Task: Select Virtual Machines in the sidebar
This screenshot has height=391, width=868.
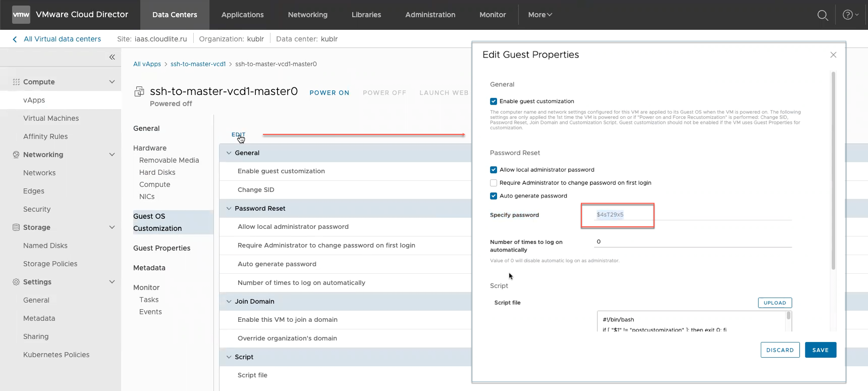Action: click(x=51, y=118)
